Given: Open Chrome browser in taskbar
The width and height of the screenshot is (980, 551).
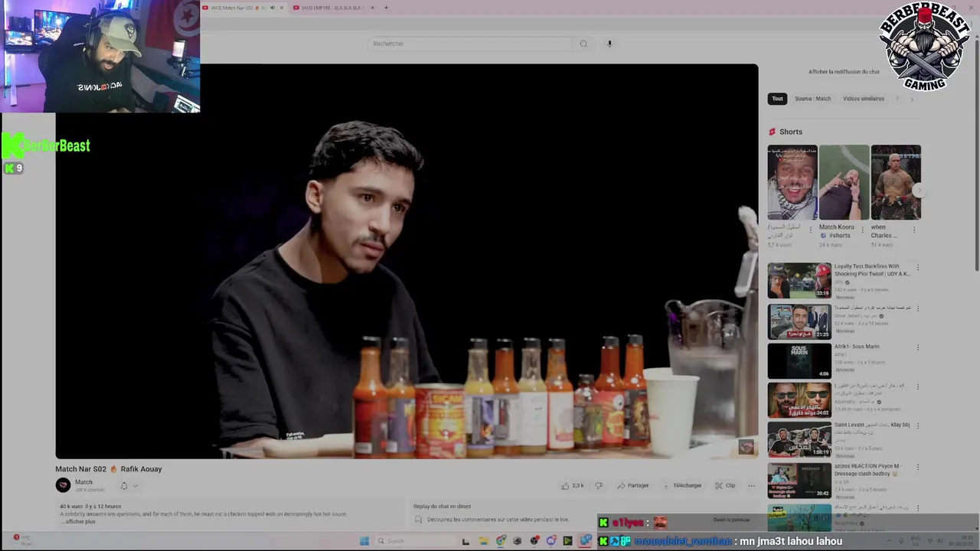Looking at the screenshot, I should click(x=501, y=541).
